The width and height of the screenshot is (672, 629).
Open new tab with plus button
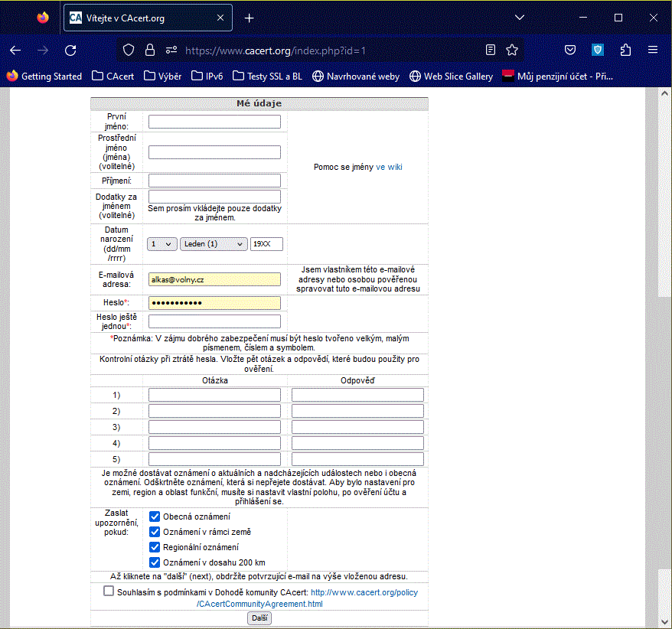(x=249, y=18)
